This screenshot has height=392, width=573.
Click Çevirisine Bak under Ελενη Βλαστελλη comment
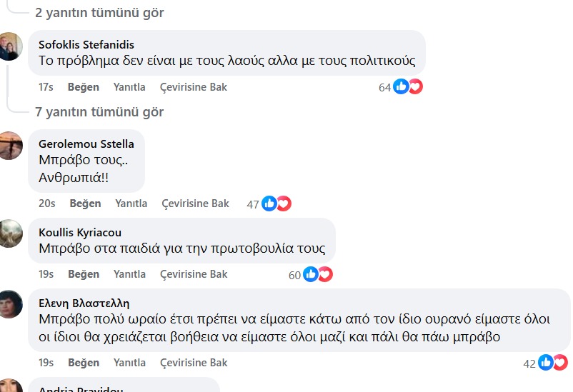pos(194,363)
